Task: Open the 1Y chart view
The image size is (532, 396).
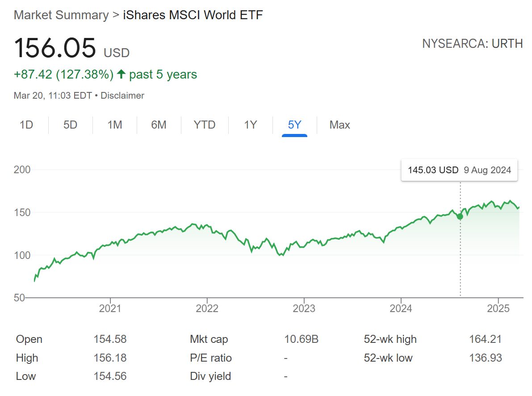Action: 251,125
